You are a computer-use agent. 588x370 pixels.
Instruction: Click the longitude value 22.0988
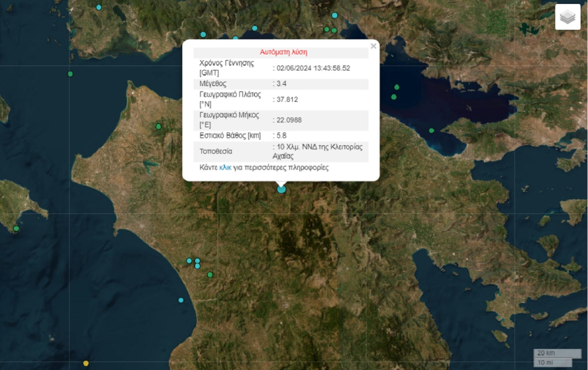pos(288,120)
